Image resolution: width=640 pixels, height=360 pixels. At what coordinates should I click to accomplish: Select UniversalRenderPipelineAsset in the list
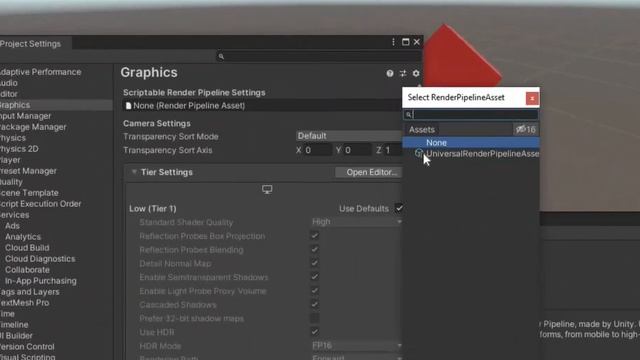click(471, 153)
